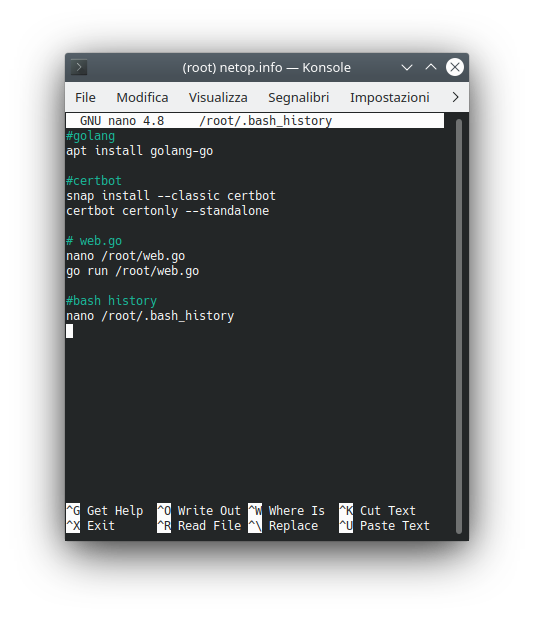
Task: Minimize window using down chevron icon
Action: (407, 67)
